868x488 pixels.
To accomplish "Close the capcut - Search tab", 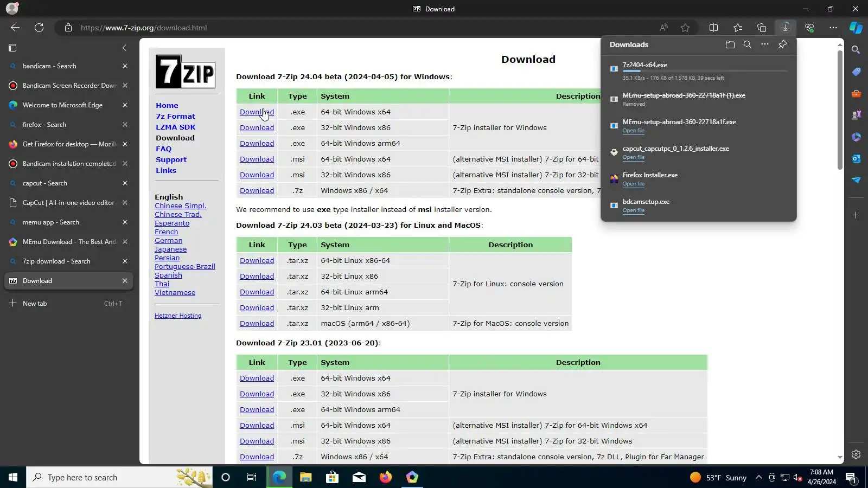I will (125, 183).
